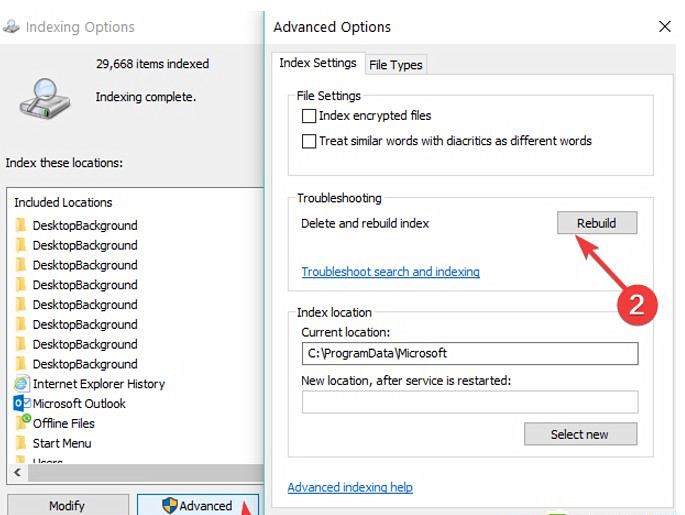Viewport: 685px width, 515px height.
Task: Click the Internet Explorer History icon
Action: tap(21, 384)
